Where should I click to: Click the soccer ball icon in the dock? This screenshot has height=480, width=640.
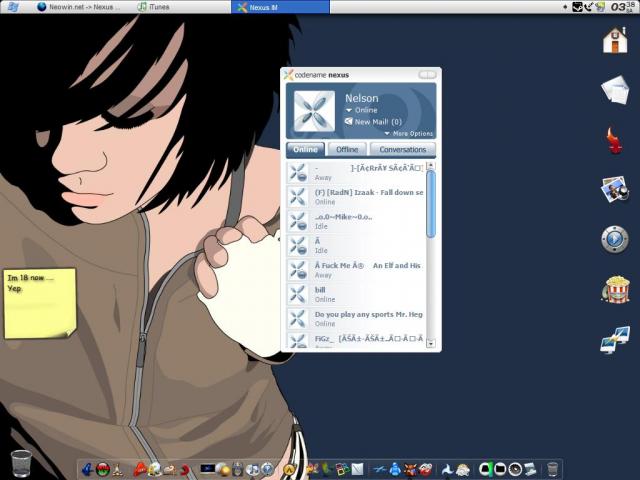154,470
